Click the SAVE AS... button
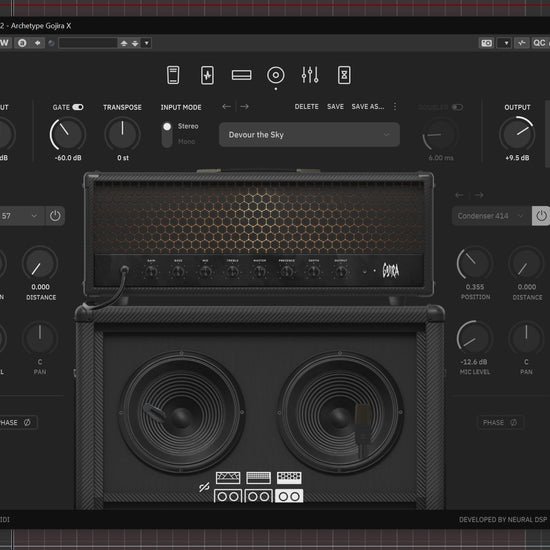 pyautogui.click(x=368, y=107)
